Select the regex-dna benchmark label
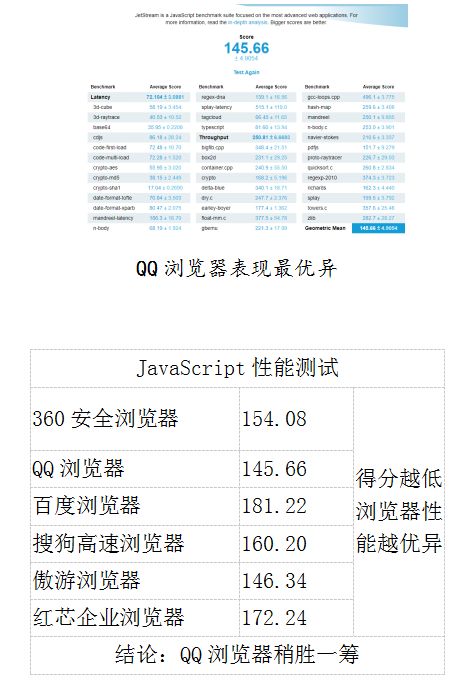 click(x=213, y=97)
